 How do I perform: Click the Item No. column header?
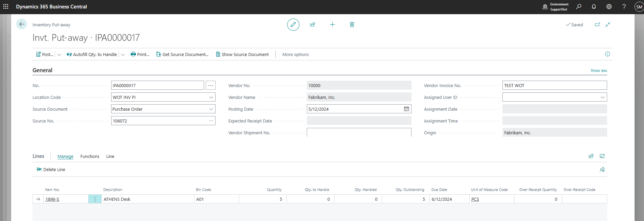point(52,190)
